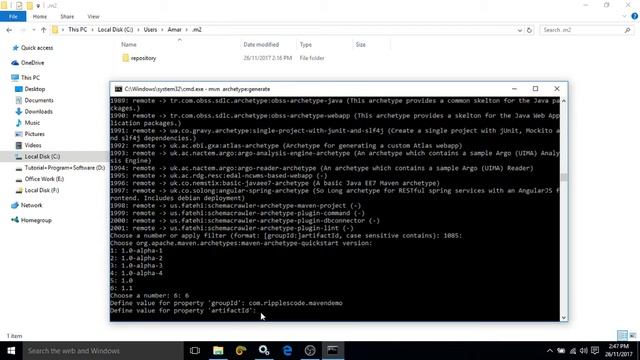Screen dimensions: 640x360
Task: Select Network in navigation pane
Action: (31, 205)
